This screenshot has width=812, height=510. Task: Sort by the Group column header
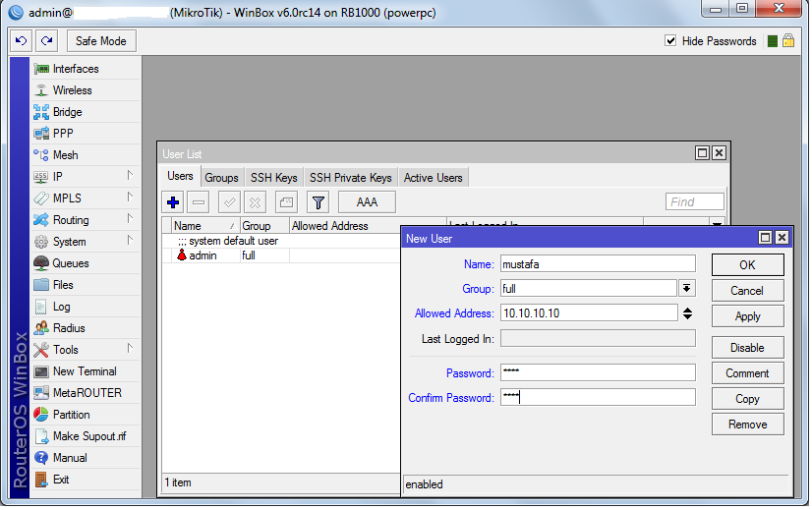pyautogui.click(x=264, y=226)
